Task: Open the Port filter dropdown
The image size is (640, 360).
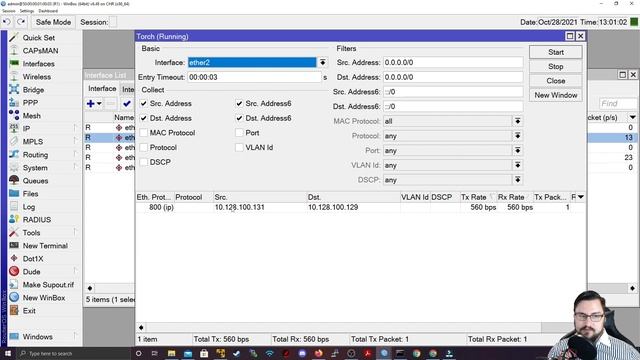Action: pyautogui.click(x=518, y=151)
